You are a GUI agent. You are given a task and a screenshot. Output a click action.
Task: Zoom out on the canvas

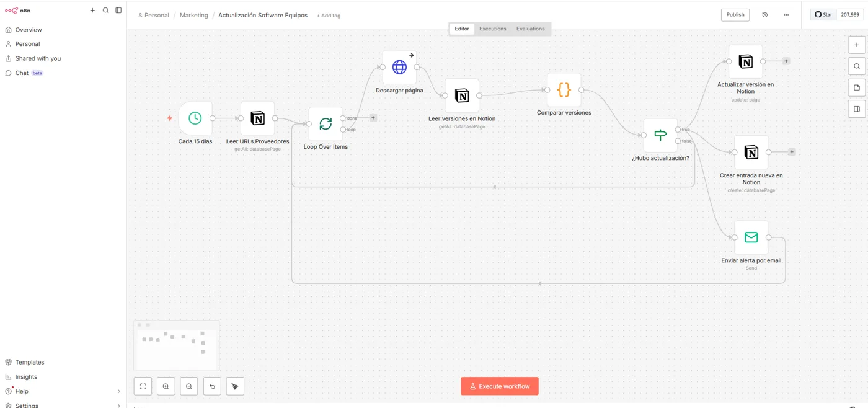coord(189,386)
